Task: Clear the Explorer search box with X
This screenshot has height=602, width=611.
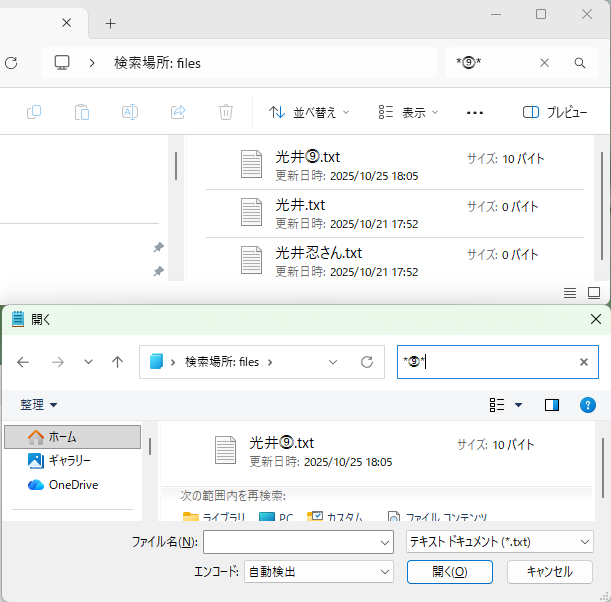Action: [x=544, y=63]
